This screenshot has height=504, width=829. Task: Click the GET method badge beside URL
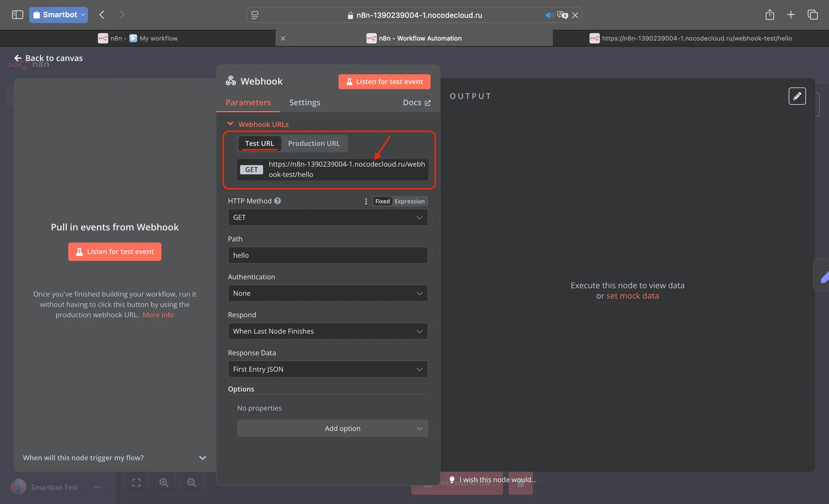pyautogui.click(x=251, y=169)
